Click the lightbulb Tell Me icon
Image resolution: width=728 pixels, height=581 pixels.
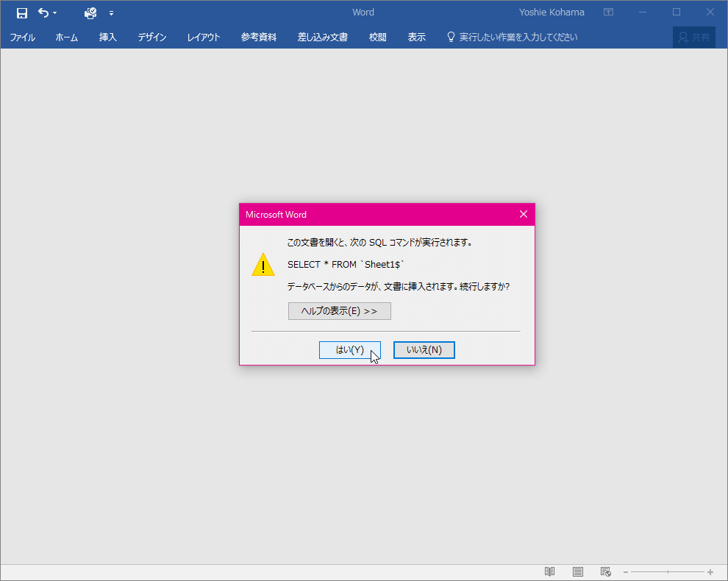(450, 38)
